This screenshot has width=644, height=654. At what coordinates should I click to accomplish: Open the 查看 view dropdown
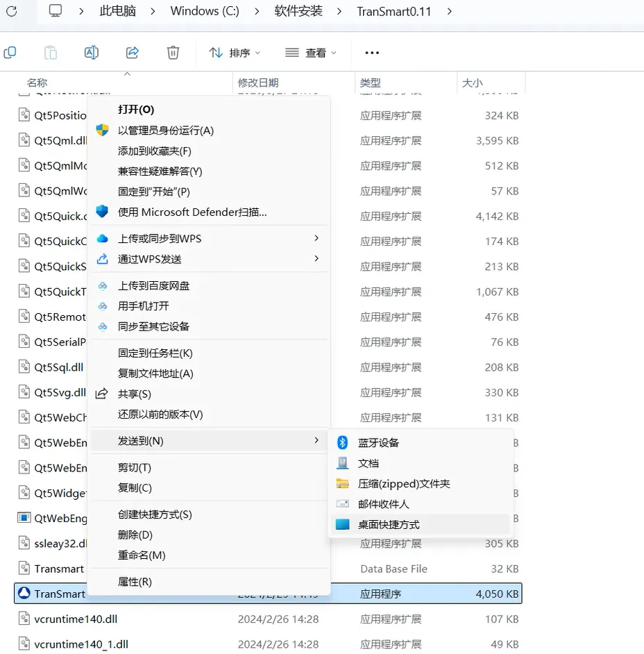(x=310, y=53)
